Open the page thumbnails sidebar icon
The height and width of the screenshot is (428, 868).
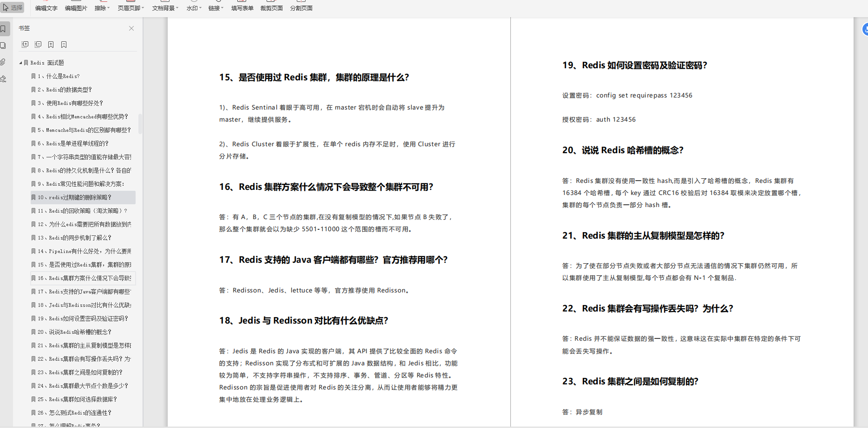click(3, 45)
